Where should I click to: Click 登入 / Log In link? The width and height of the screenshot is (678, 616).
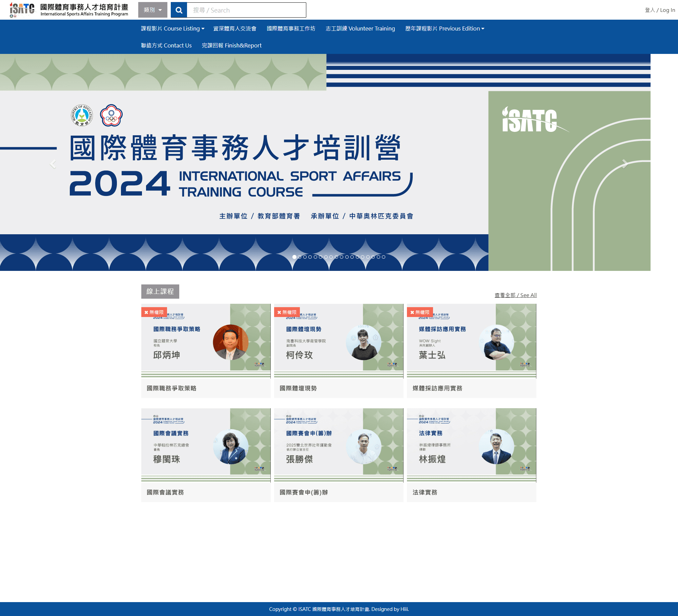tap(659, 10)
